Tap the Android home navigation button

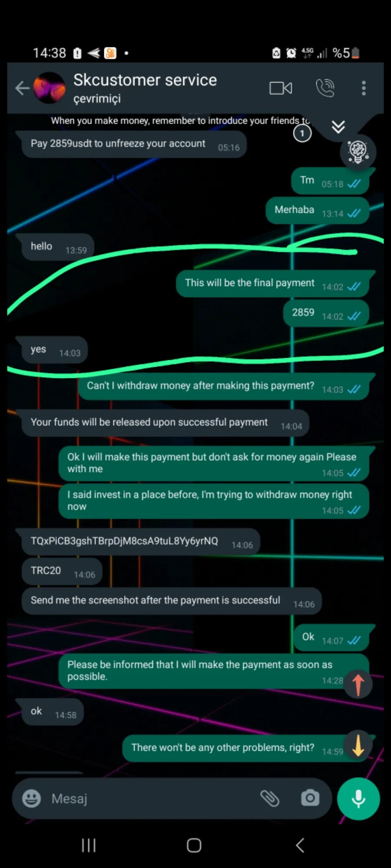pos(194,845)
